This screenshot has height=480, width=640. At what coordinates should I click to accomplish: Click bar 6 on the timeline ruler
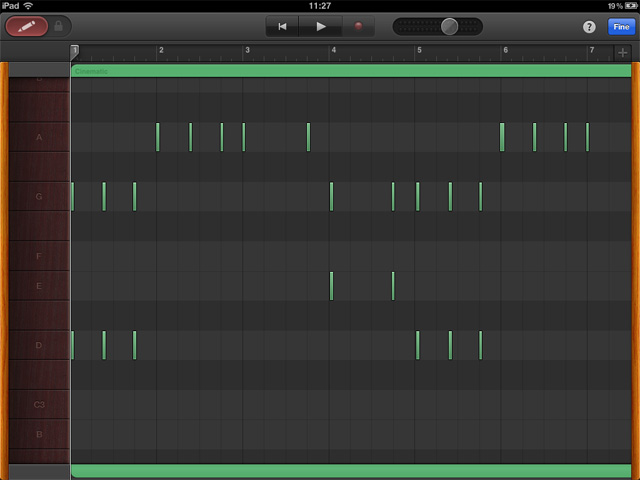(x=506, y=50)
